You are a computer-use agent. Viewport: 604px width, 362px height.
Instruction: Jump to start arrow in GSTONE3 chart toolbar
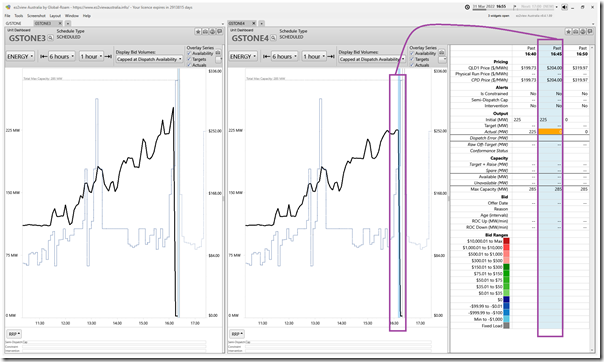44,57
